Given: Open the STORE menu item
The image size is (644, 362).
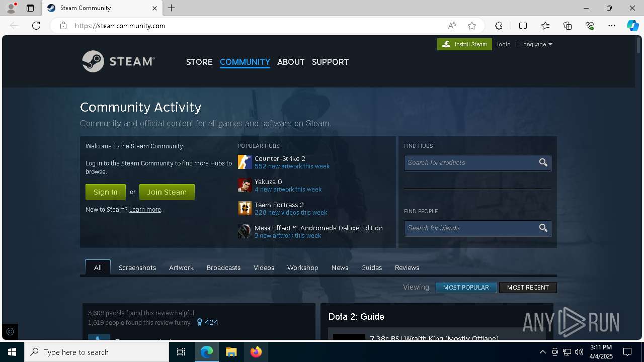Looking at the screenshot, I should [199, 62].
